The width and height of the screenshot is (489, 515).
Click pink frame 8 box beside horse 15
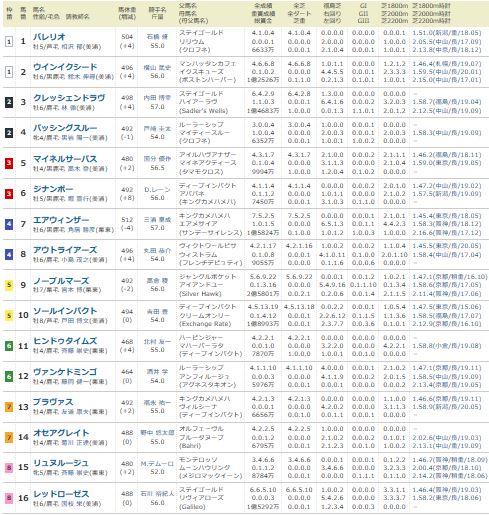(9, 468)
